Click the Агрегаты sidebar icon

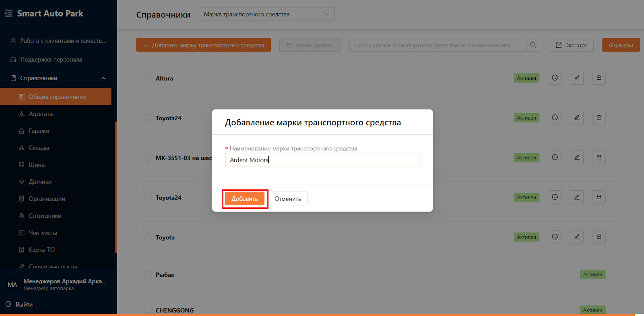22,114
